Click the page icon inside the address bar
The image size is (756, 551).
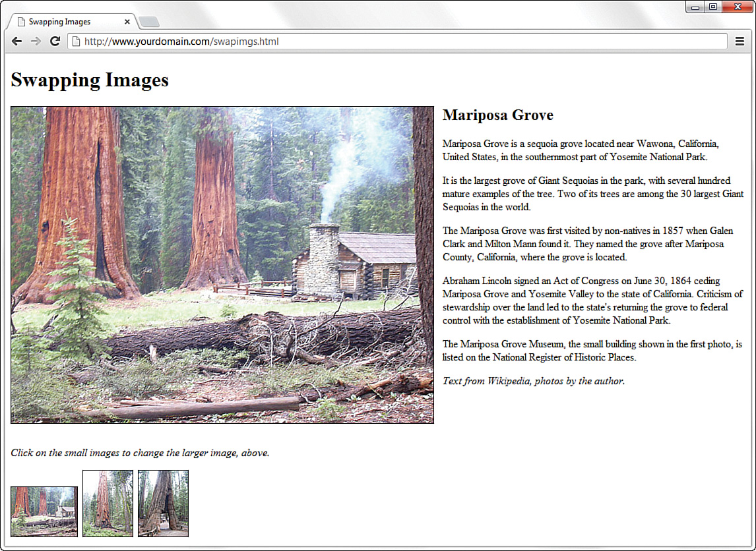(75, 41)
